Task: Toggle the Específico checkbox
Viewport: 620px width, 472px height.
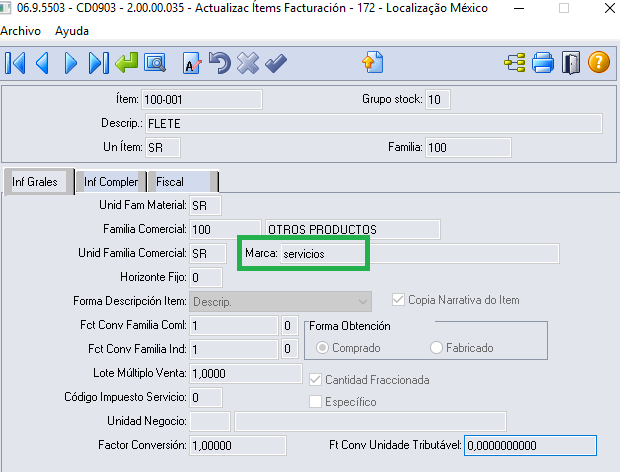Action: [315, 402]
